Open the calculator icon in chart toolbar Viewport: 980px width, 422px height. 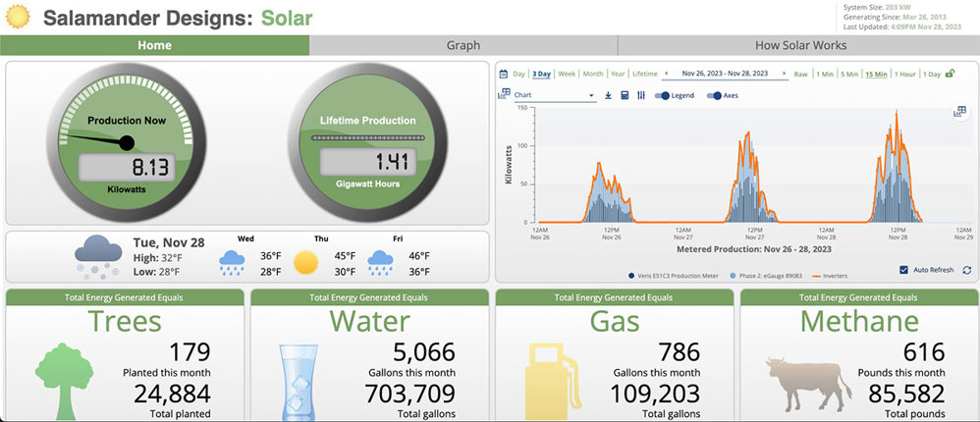coord(625,95)
